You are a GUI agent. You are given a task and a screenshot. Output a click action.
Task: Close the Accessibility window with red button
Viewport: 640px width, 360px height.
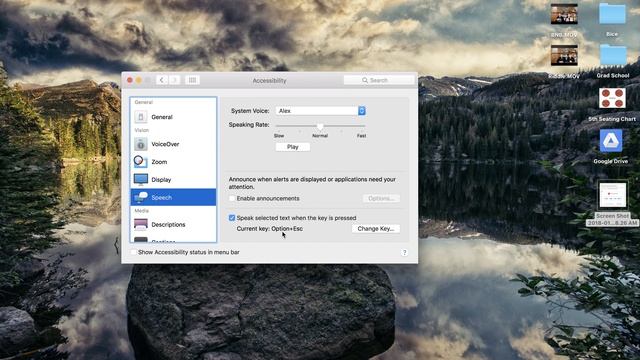point(130,80)
